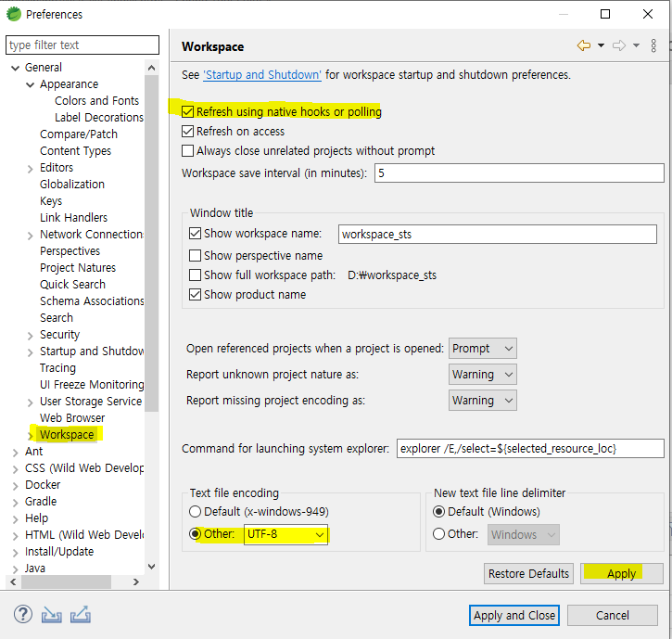
Task: Expand the Docker tree node
Action: coord(16,485)
